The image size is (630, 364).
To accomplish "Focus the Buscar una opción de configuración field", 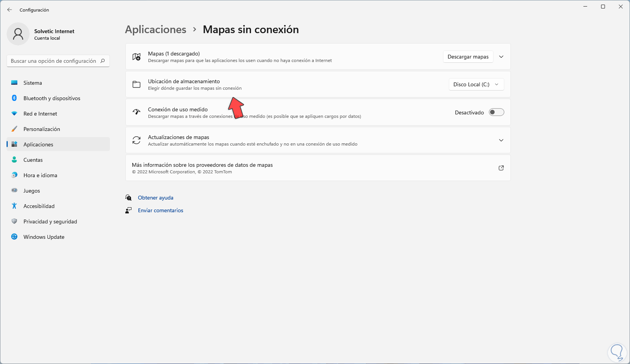I will 54,61.
